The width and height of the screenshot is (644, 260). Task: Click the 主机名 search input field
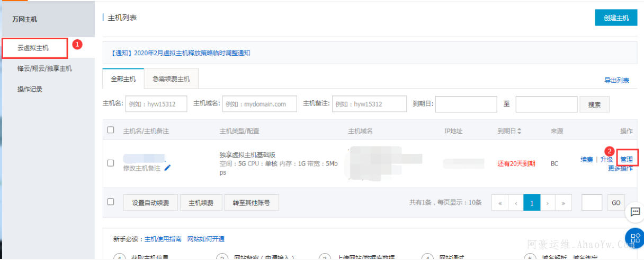[x=156, y=105]
